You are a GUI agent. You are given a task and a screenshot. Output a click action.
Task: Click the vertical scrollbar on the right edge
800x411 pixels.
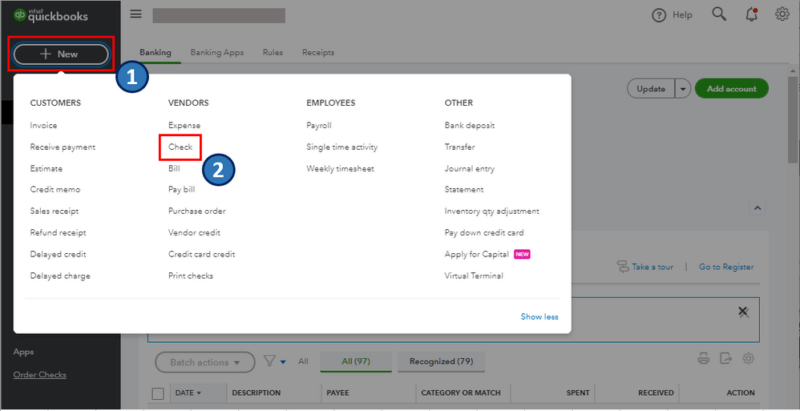pos(793,122)
